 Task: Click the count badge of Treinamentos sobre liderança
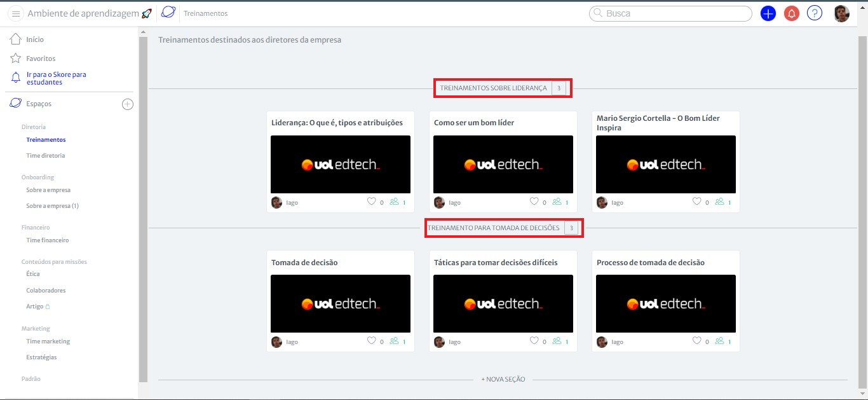[559, 88]
